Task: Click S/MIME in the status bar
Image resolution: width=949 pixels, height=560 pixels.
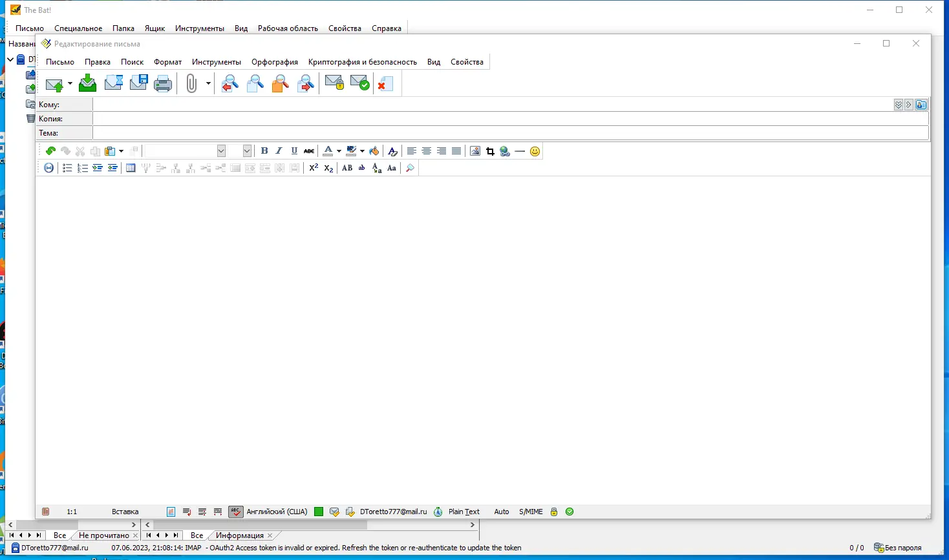Action: [x=531, y=512]
